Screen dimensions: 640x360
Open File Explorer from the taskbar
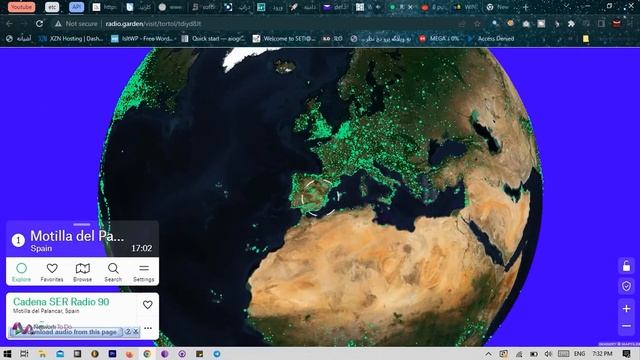[x=42, y=353]
